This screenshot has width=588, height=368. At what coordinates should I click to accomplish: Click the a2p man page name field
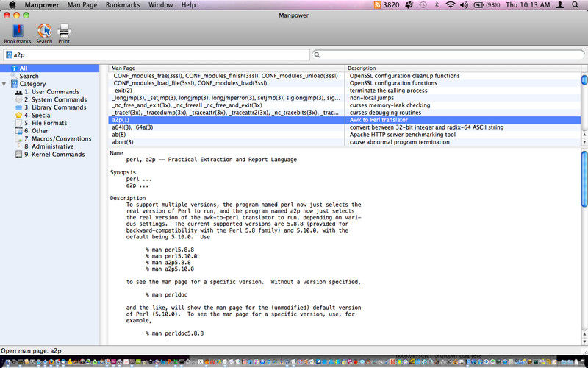tap(157, 54)
